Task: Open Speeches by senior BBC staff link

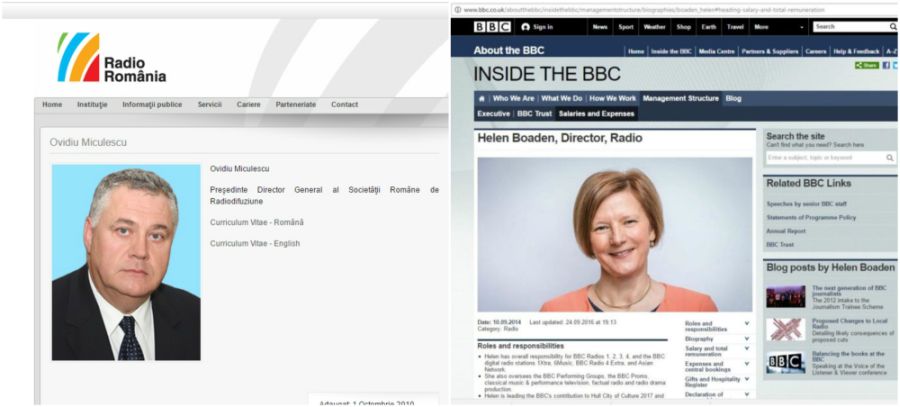Action: pyautogui.click(x=806, y=204)
